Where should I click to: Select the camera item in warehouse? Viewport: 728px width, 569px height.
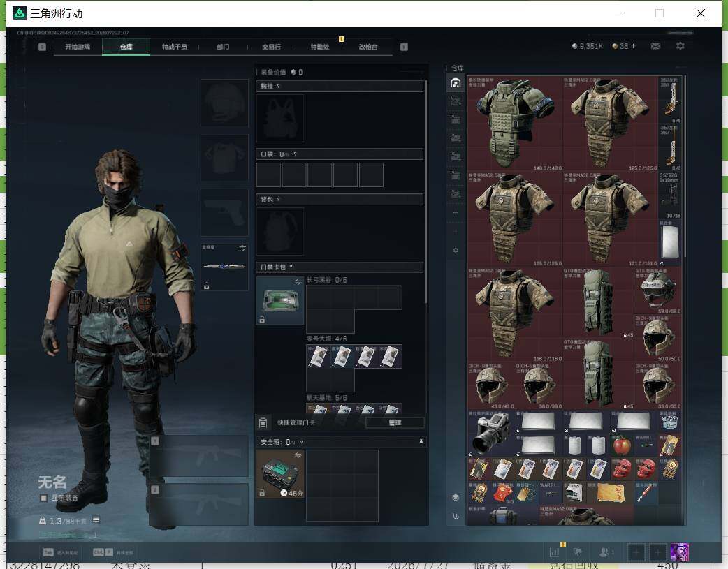491,434
